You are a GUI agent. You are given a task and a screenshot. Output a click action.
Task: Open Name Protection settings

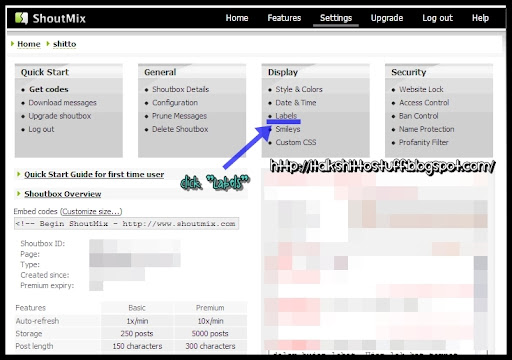427,129
